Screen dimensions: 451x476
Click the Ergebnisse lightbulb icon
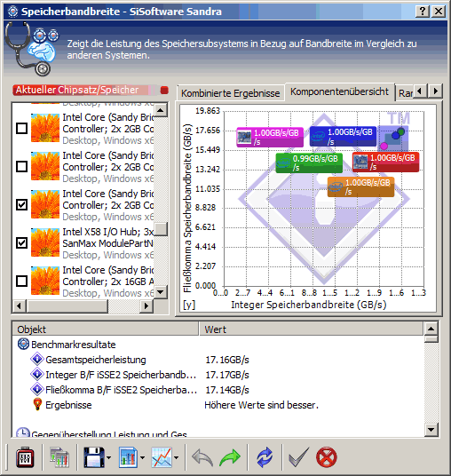(37, 405)
